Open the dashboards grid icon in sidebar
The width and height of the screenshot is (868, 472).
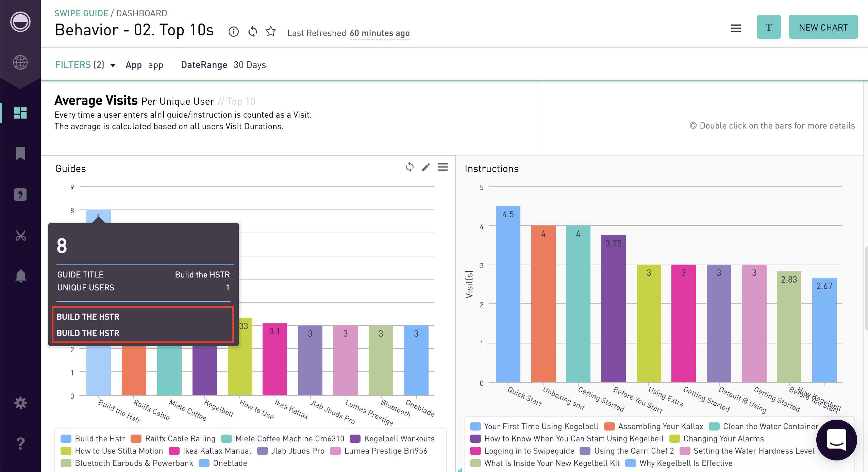point(20,113)
